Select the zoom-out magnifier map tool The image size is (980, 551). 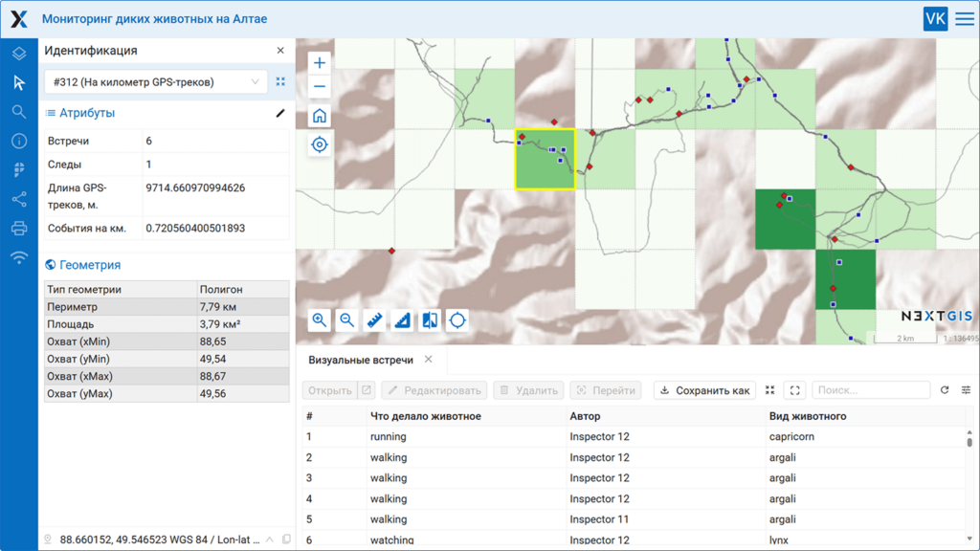(x=346, y=320)
